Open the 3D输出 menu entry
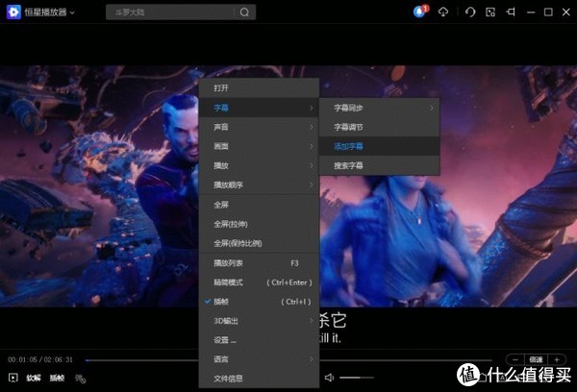The width and height of the screenshot is (577, 392). click(x=259, y=321)
